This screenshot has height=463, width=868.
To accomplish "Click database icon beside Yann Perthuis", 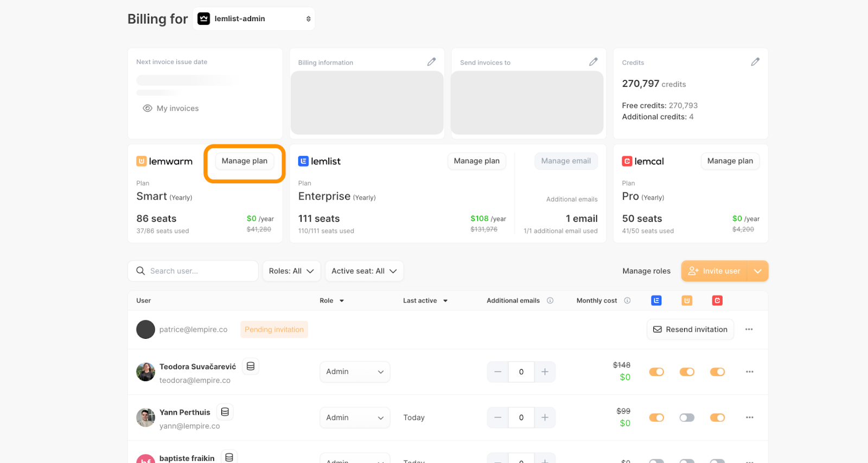I will tap(225, 412).
